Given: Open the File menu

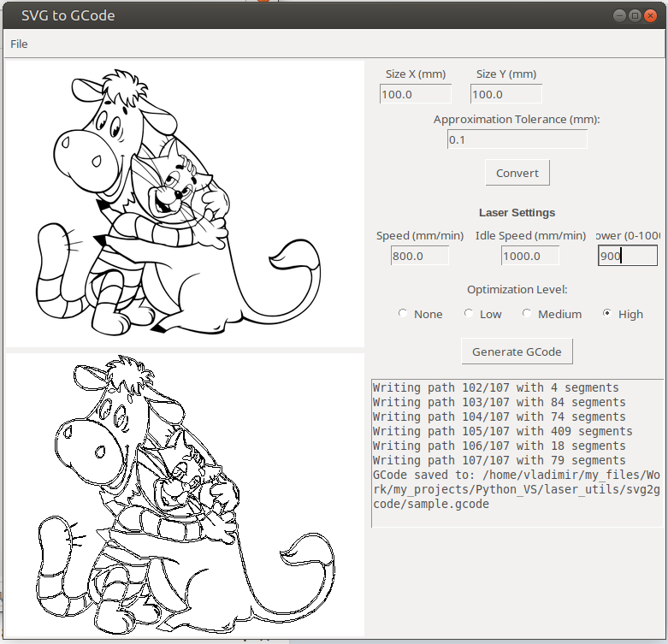Looking at the screenshot, I should (19, 44).
